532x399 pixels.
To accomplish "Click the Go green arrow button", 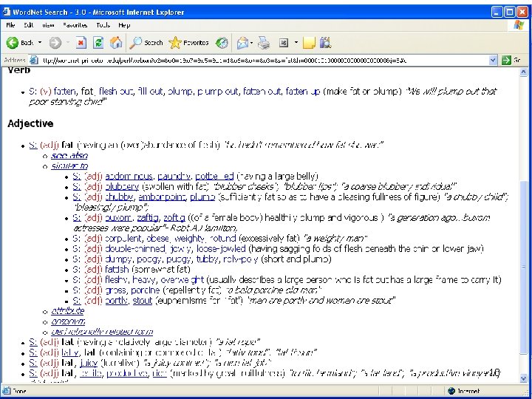I will [506, 61].
